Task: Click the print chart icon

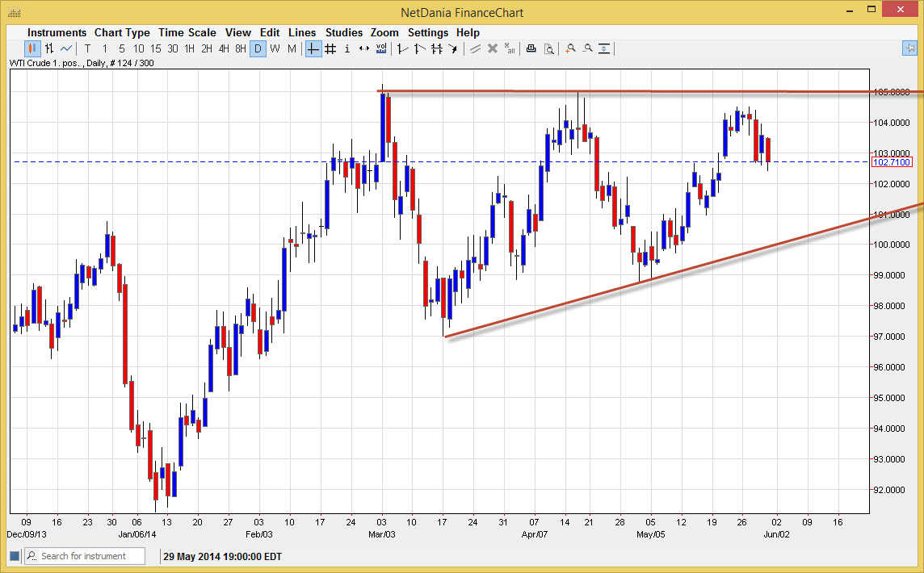Action: 531,48
